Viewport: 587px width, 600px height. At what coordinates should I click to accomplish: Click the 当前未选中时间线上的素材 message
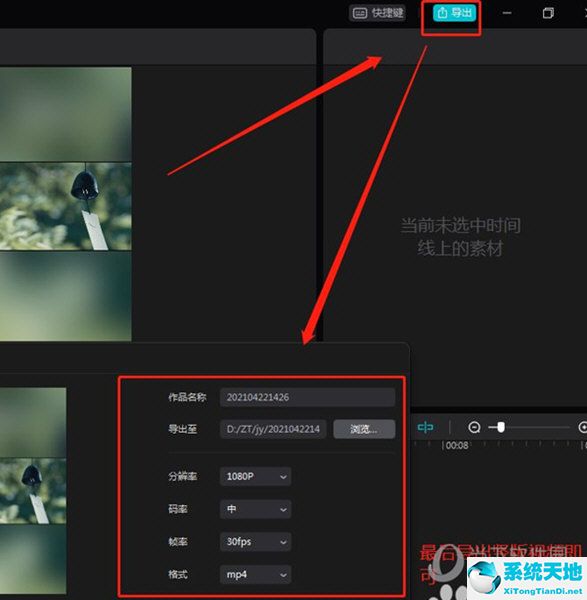[x=460, y=237]
